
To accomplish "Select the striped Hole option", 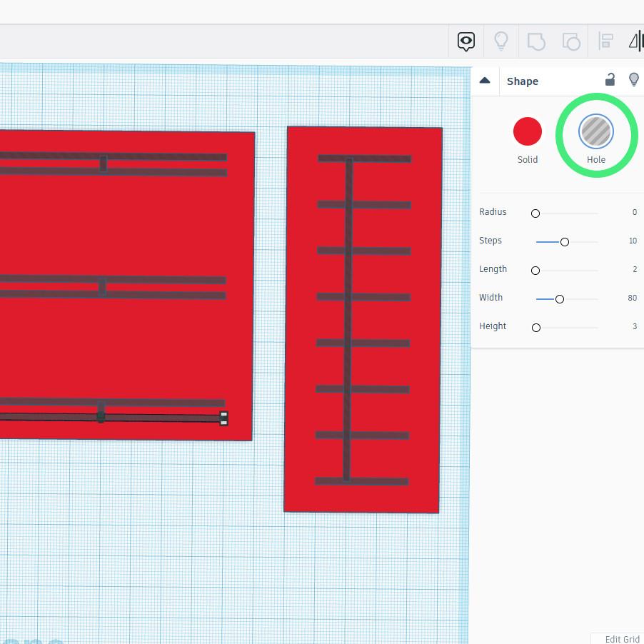I will point(596,131).
